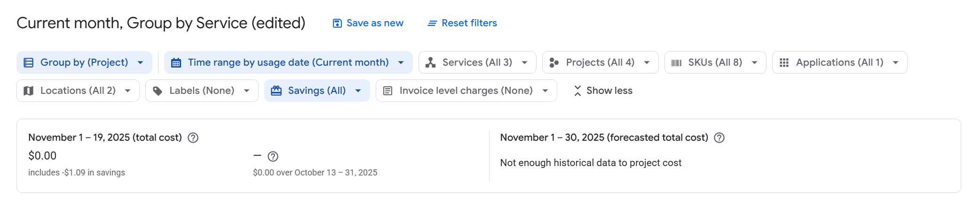Screen dimensions: 980x205
Task: Click the Labels tag icon
Action: [x=158, y=91]
